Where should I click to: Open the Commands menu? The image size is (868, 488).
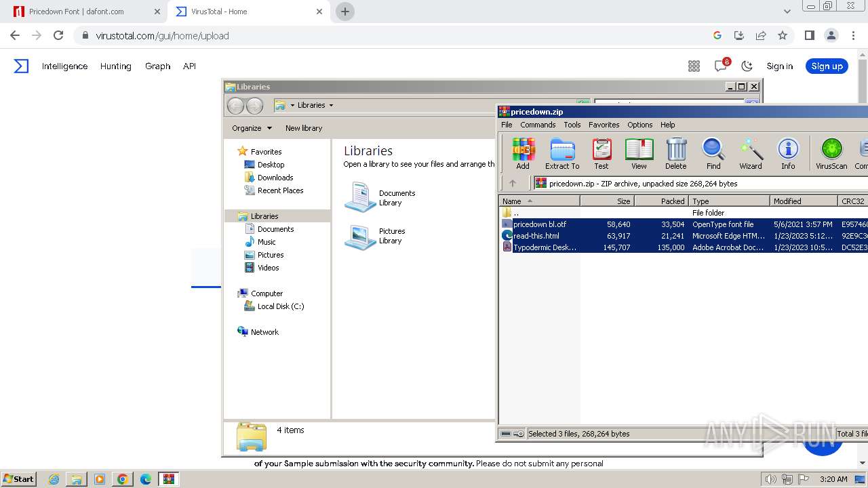click(x=538, y=125)
